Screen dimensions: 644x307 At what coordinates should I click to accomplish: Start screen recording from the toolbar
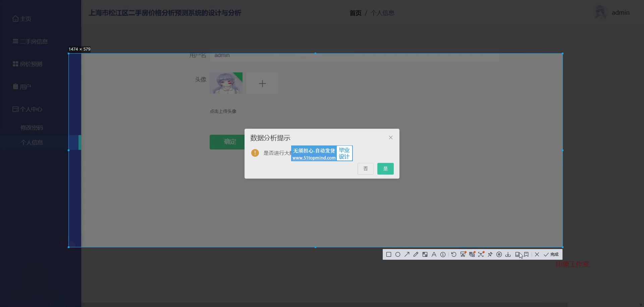pyautogui.click(x=499, y=254)
